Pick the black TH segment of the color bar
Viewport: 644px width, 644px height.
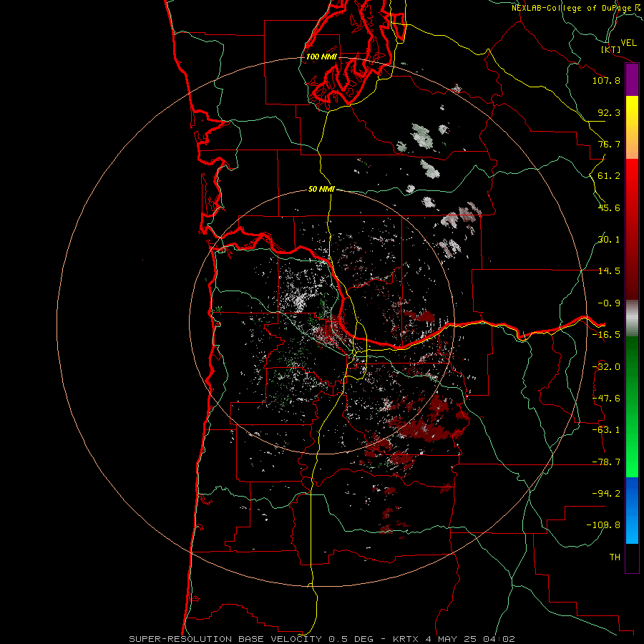click(632, 558)
